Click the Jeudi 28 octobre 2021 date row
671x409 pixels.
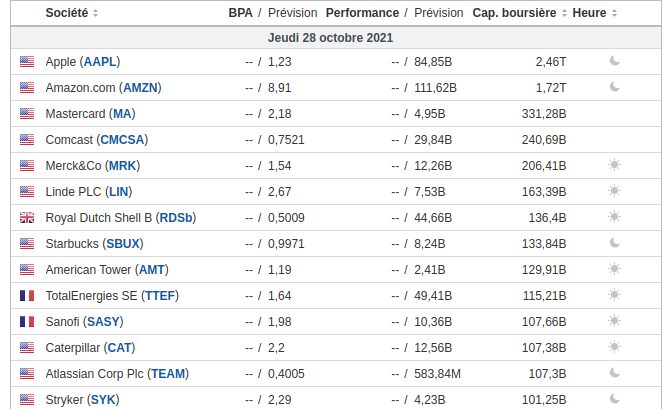(330, 37)
